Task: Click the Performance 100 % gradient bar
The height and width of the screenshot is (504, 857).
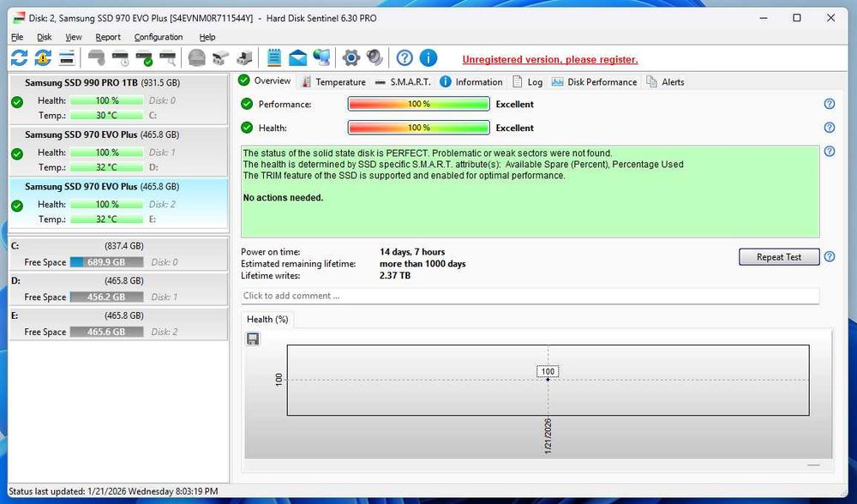Action: coord(419,104)
